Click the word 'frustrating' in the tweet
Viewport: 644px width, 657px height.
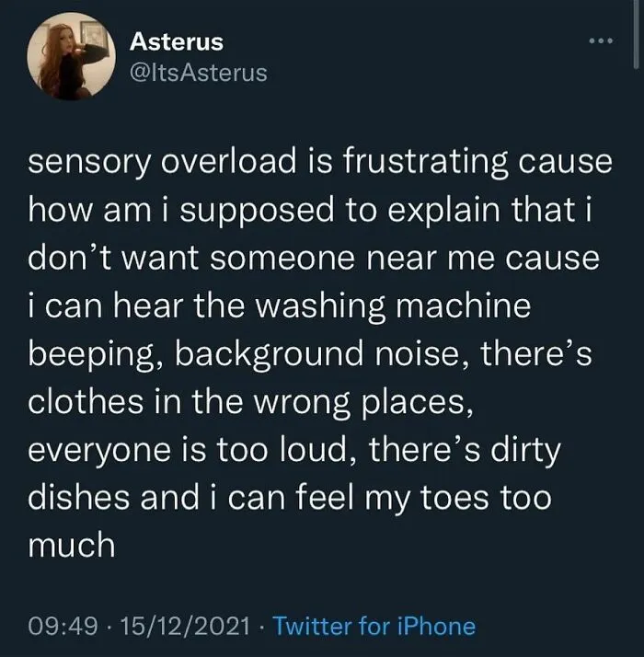pos(427,163)
